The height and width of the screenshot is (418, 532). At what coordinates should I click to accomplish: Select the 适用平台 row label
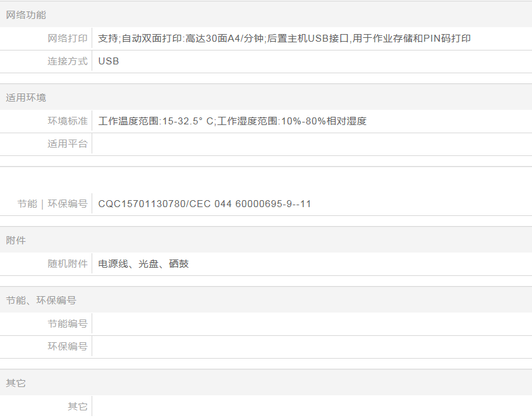[68, 144]
